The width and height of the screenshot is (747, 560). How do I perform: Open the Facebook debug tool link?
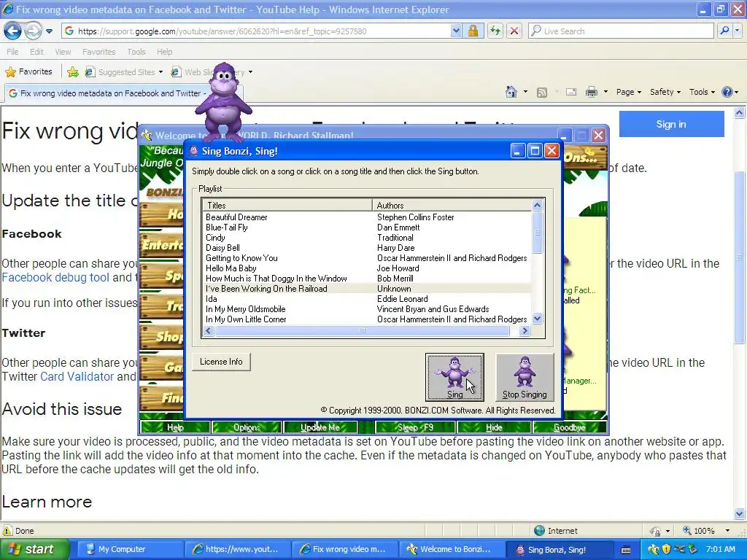[55, 278]
